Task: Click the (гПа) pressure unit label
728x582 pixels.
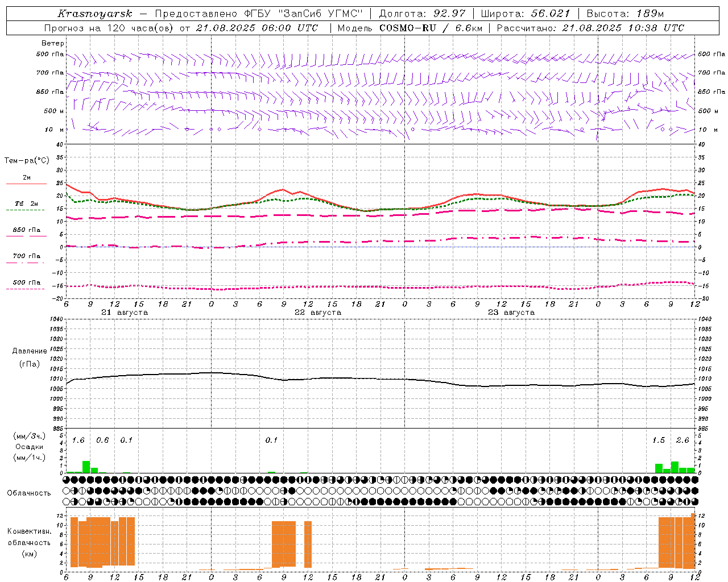Action: tap(29, 364)
